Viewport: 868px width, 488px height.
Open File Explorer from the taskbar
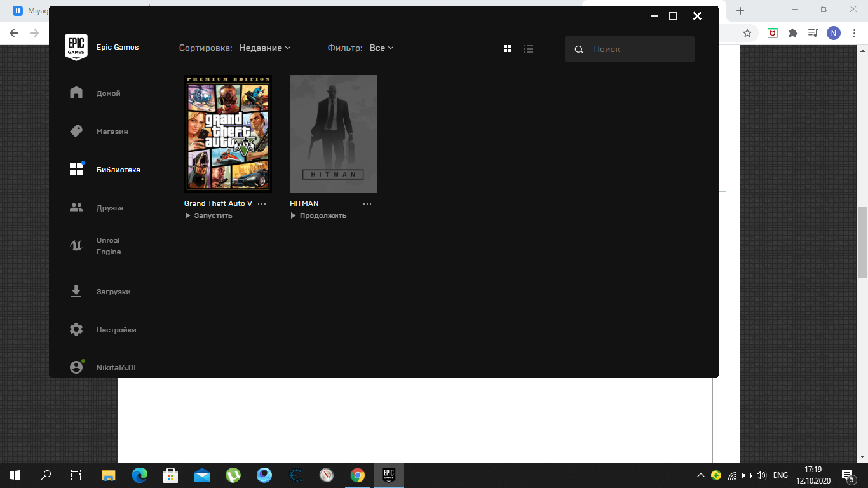tap(109, 475)
